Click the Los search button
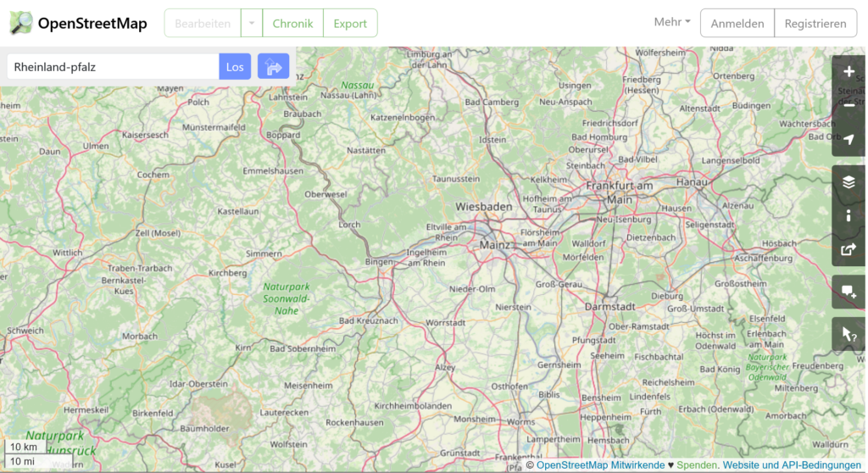The width and height of the screenshot is (868, 473). tap(235, 66)
